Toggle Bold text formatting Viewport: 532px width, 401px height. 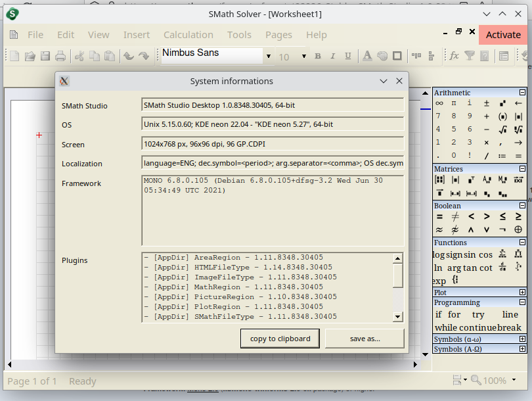pos(318,57)
